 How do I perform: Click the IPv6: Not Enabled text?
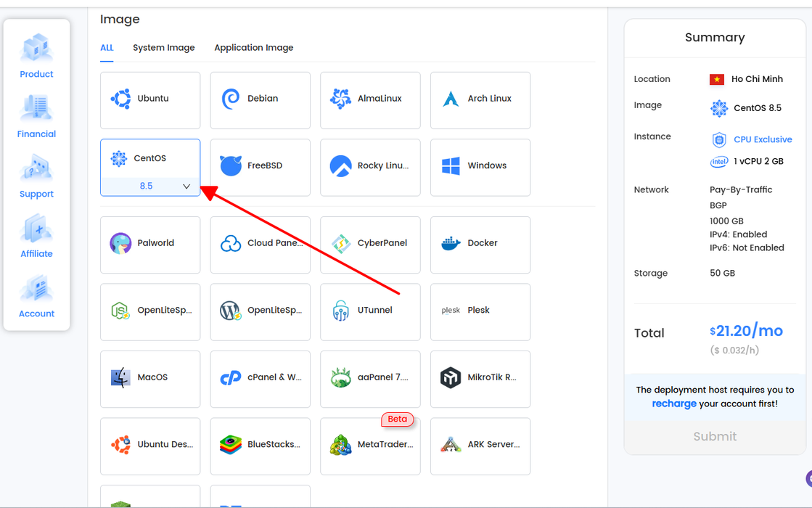[x=747, y=247]
